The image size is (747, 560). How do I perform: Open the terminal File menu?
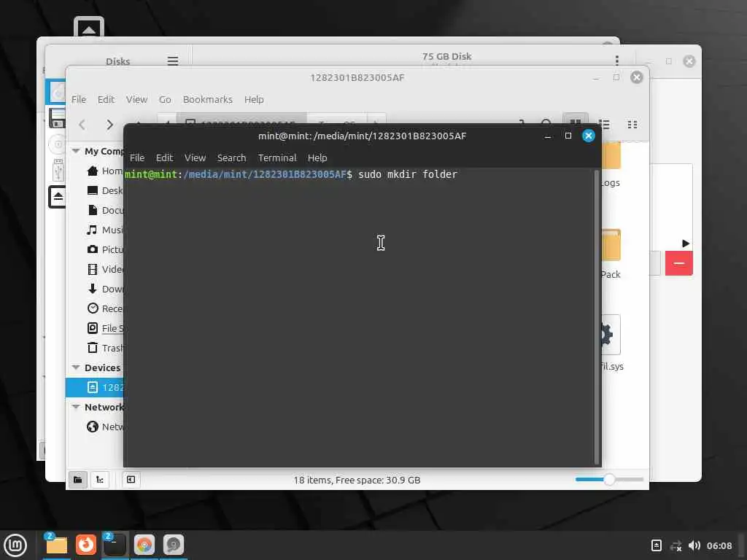pyautogui.click(x=137, y=157)
